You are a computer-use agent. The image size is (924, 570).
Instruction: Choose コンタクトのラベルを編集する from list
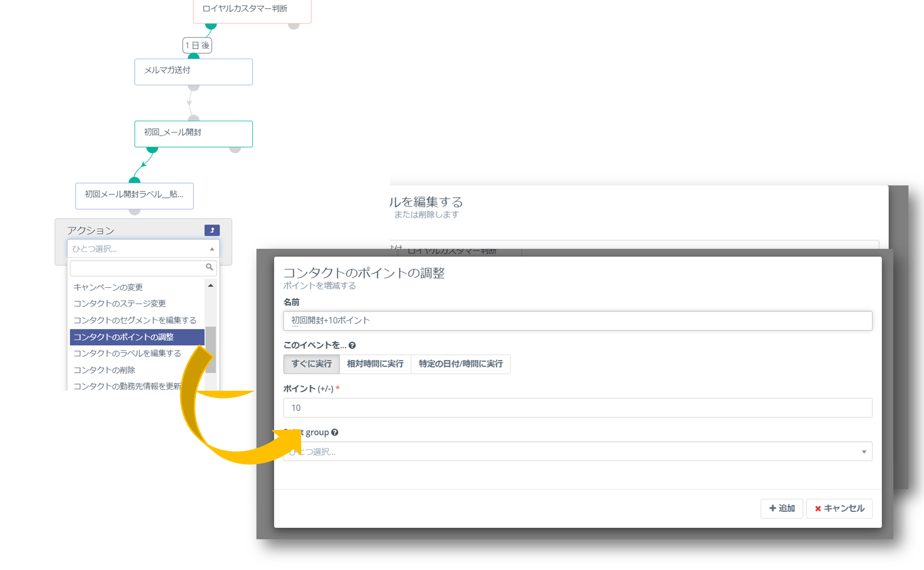pyautogui.click(x=127, y=353)
